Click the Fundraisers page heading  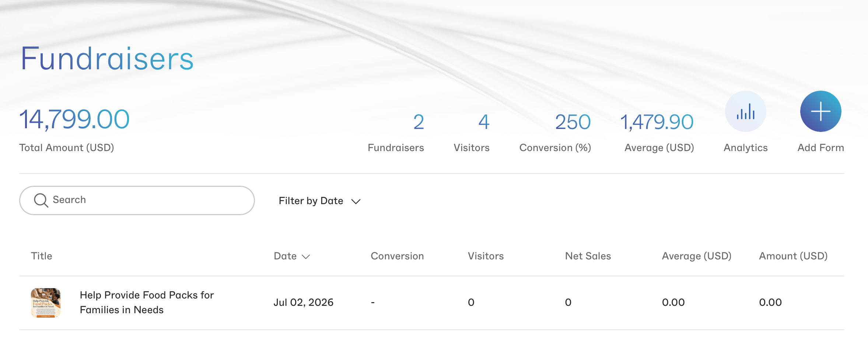[107, 59]
